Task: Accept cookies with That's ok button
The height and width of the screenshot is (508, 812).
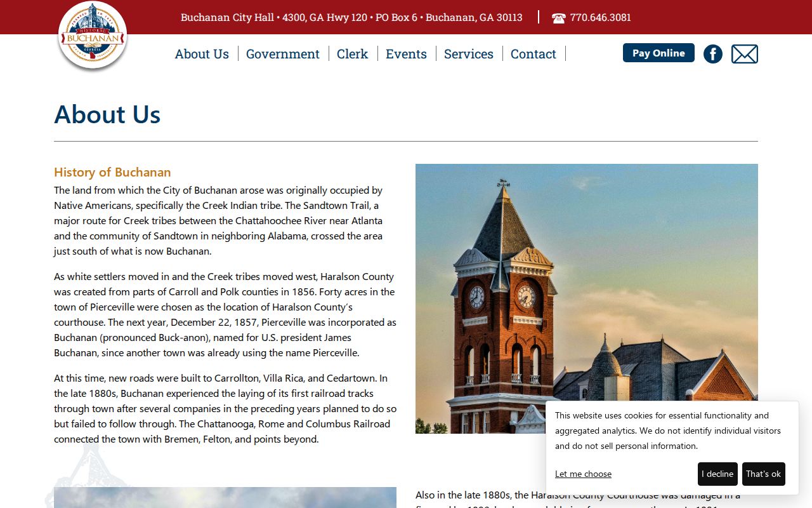Action: [764, 474]
